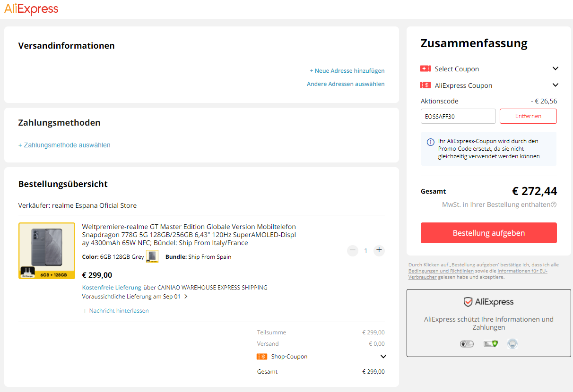Expand the AliExpress Coupon dropdown
Viewport: 573px width, 392px height.
point(556,85)
